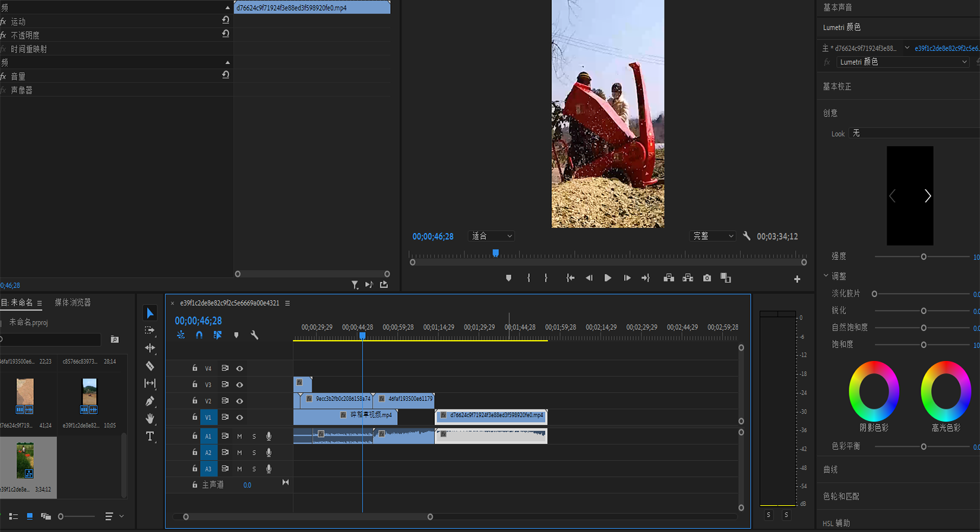Expand the HSL 辅助 section
This screenshot has width=980, height=532.
(836, 523)
